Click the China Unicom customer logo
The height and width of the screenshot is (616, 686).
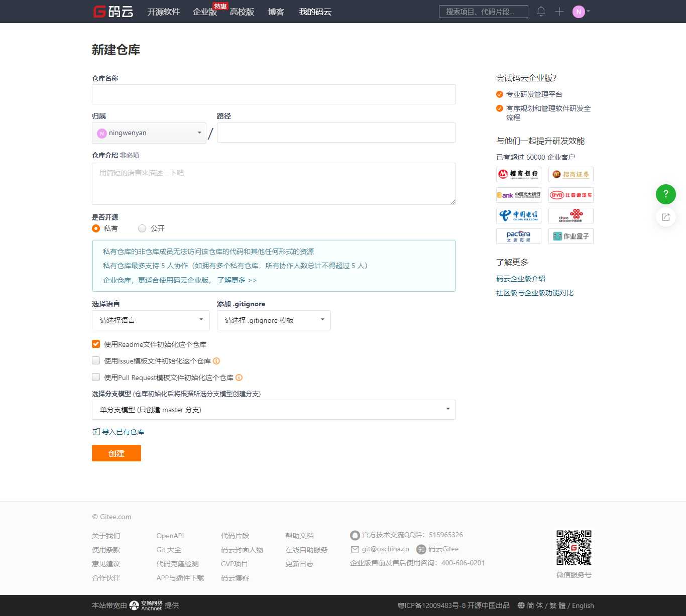click(571, 215)
